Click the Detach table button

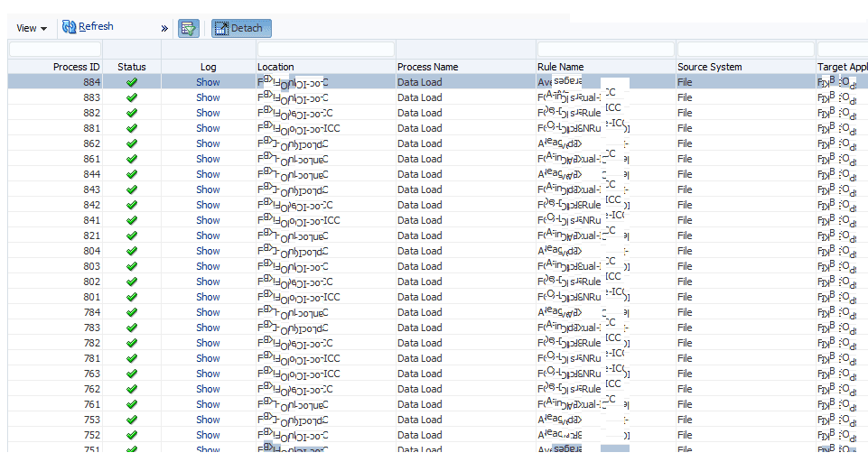(x=240, y=28)
